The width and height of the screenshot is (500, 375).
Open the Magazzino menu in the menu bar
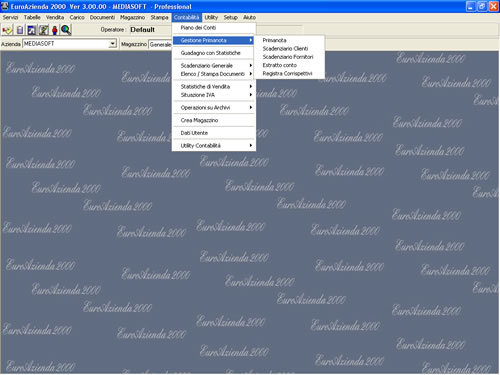click(x=132, y=17)
